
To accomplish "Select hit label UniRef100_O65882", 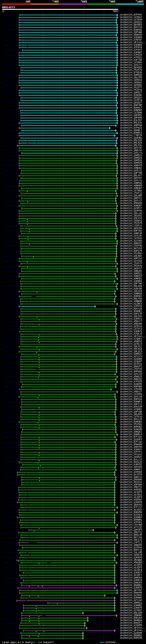I will [131, 82].
